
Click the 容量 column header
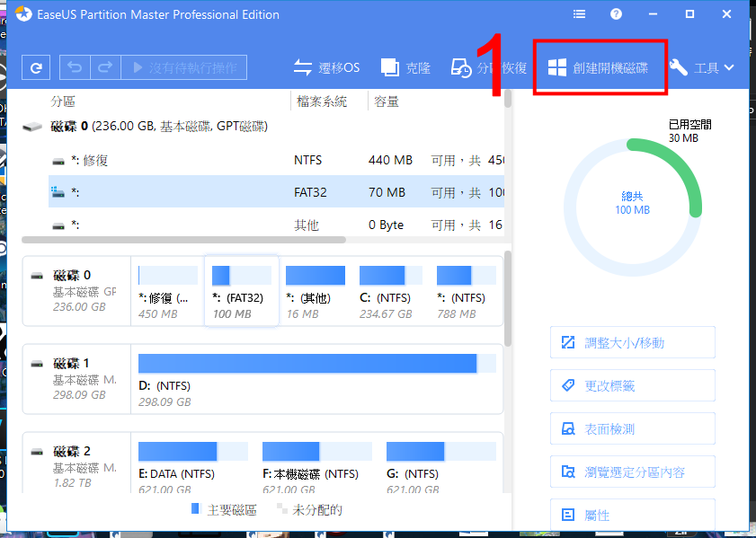click(387, 101)
